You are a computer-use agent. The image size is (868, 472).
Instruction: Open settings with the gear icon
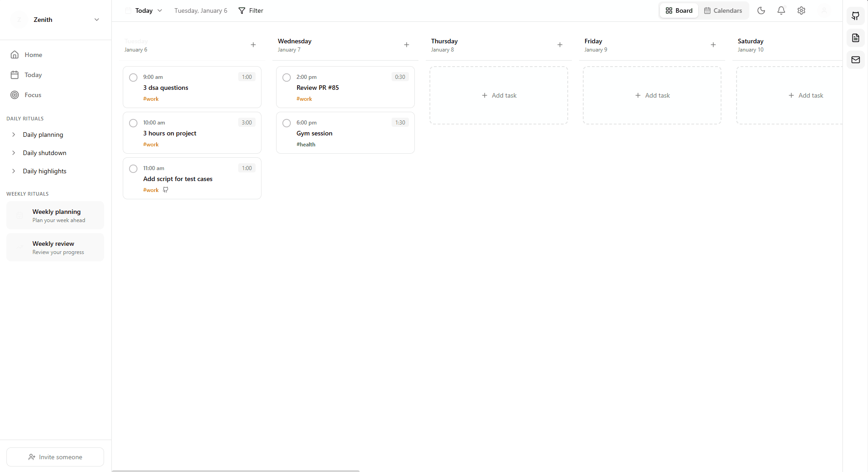pos(801,10)
